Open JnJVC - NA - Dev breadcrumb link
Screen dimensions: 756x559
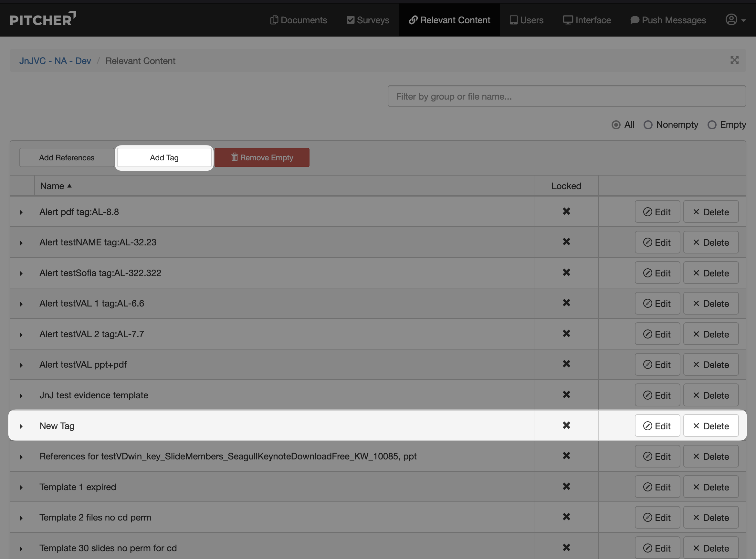point(55,61)
